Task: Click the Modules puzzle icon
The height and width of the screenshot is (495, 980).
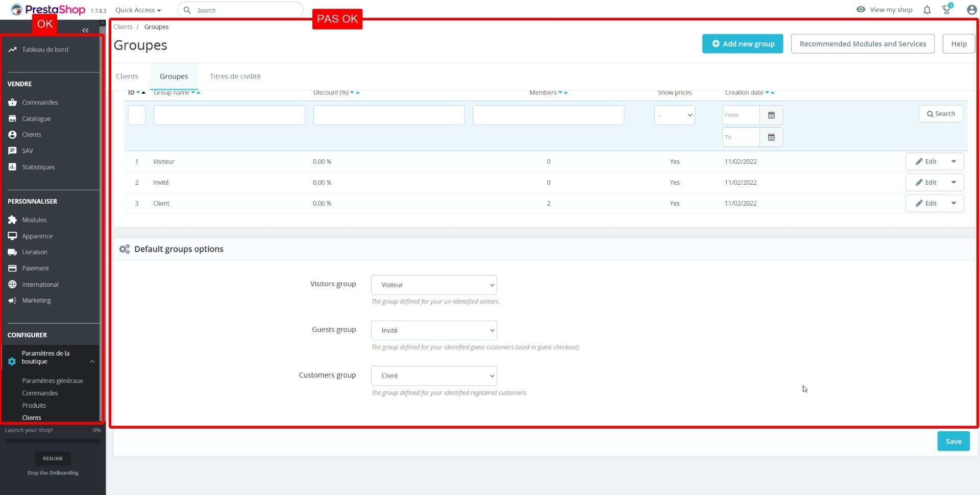Action: [x=12, y=220]
